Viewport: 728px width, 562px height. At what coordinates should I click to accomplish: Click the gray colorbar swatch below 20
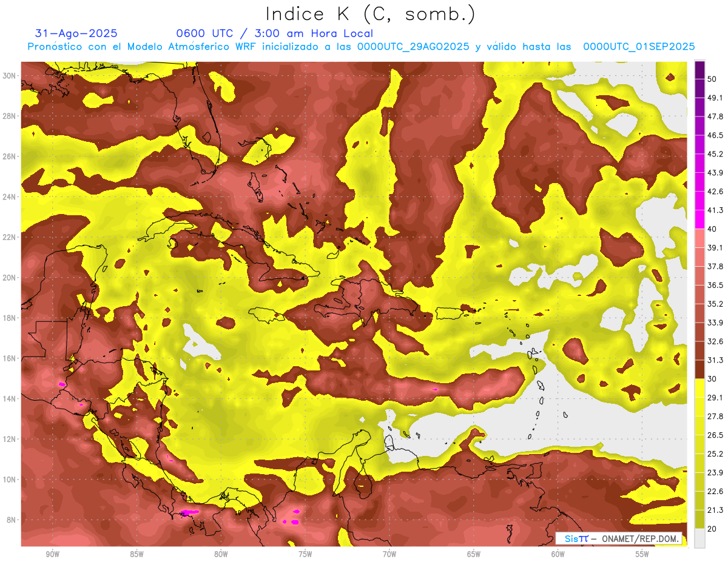[700, 538]
